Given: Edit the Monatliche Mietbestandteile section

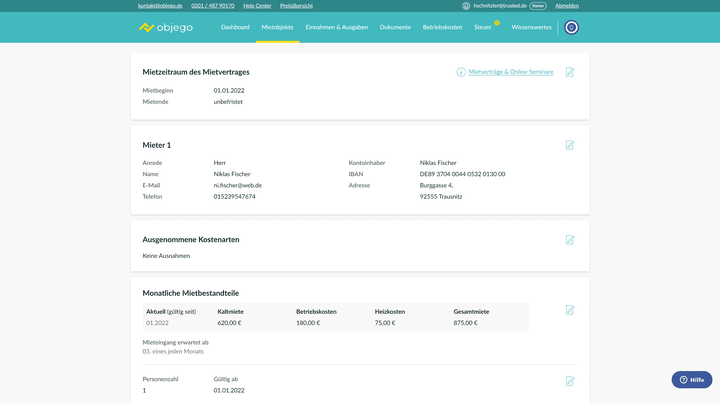Looking at the screenshot, I should 570,310.
